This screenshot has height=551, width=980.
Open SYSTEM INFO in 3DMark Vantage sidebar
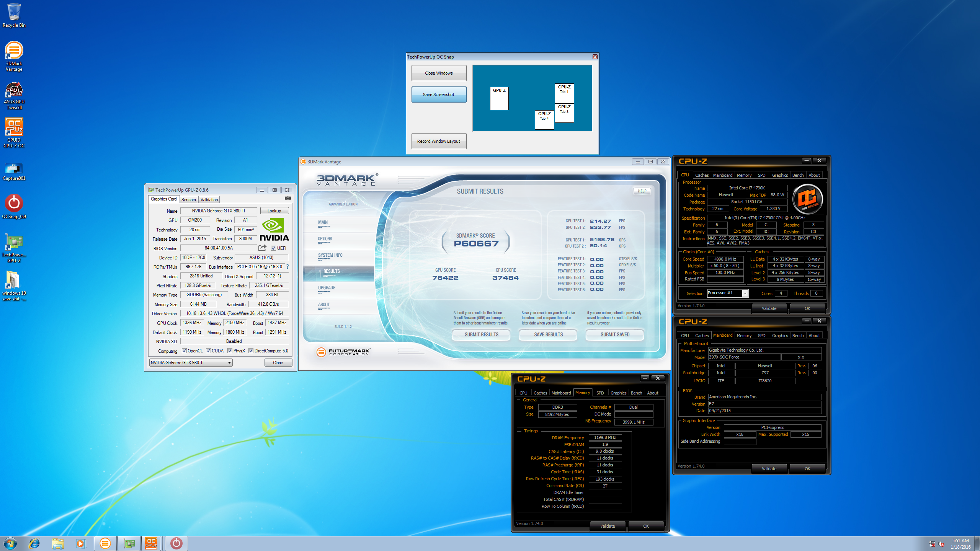[330, 255]
